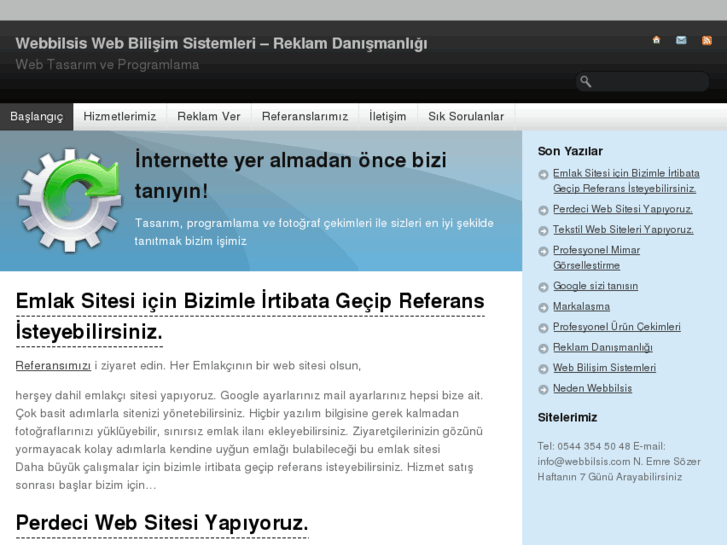The width and height of the screenshot is (727, 545).
Task: Click bullet icon beside Google sizi tanısın
Action: pos(543,287)
